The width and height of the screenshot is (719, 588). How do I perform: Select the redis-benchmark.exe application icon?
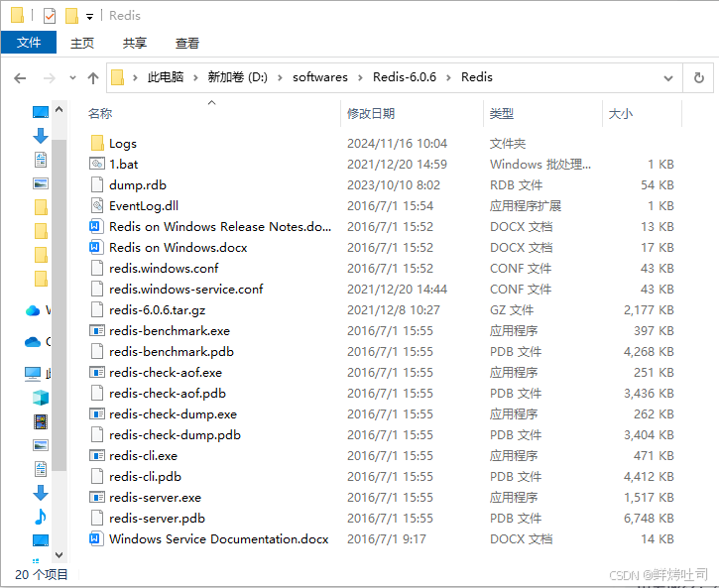coord(97,330)
